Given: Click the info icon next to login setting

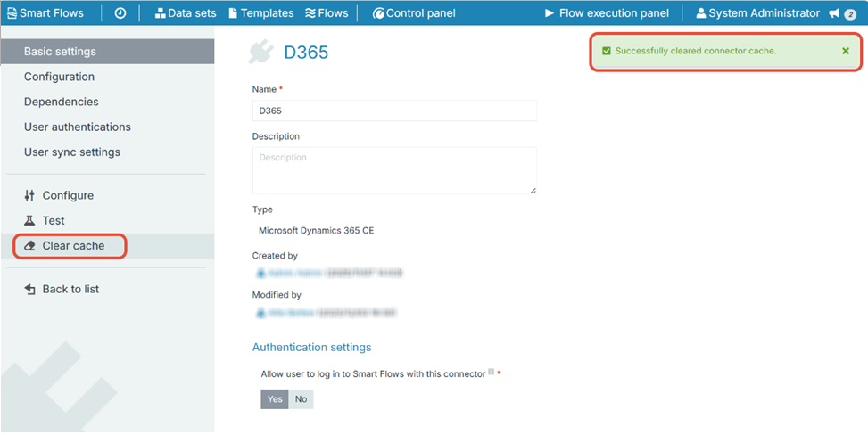Looking at the screenshot, I should pos(491,372).
